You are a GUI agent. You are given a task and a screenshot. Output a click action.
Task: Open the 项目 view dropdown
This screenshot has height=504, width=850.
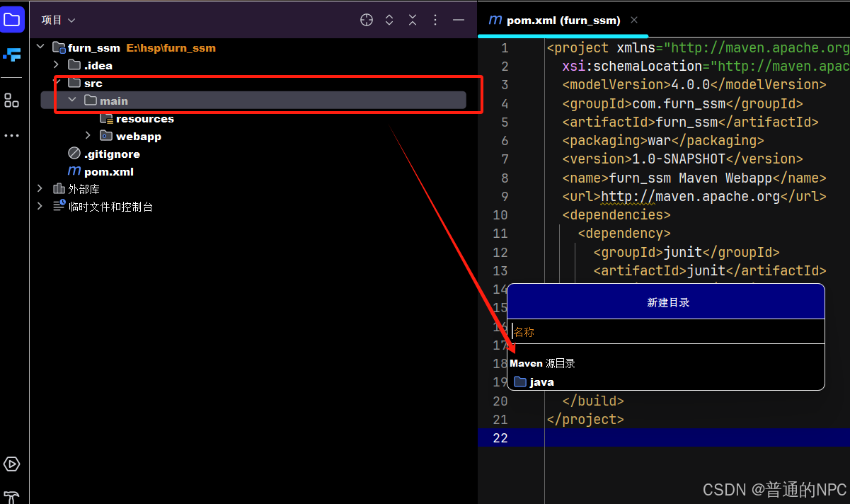tap(58, 20)
